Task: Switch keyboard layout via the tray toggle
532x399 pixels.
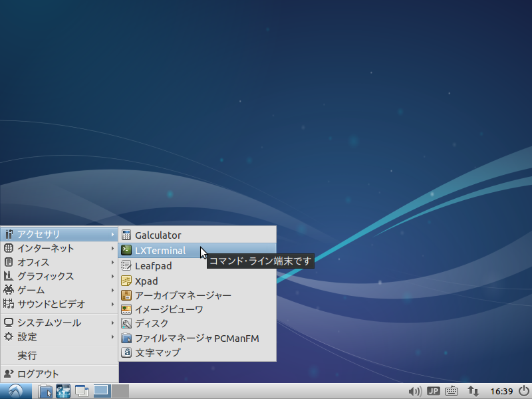Action: (x=452, y=391)
